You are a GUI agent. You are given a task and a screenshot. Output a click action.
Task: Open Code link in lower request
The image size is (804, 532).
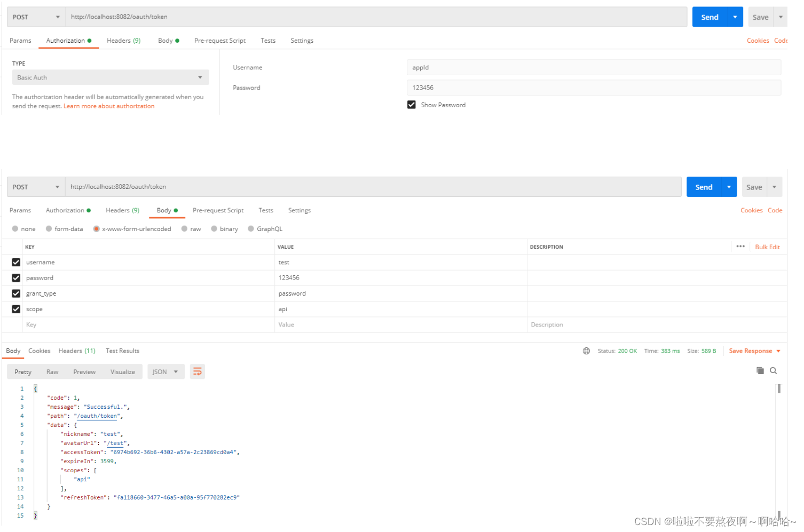(x=775, y=211)
